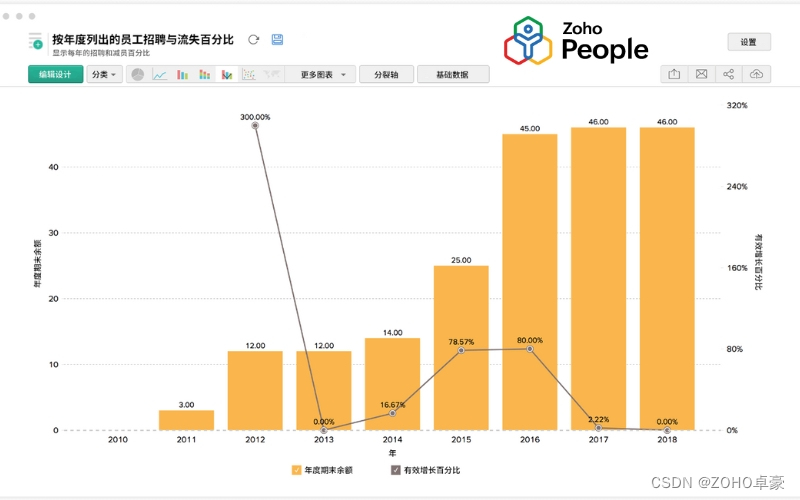800x500 pixels.
Task: Click the 2012 bar labeled 12.00
Action: (255, 391)
